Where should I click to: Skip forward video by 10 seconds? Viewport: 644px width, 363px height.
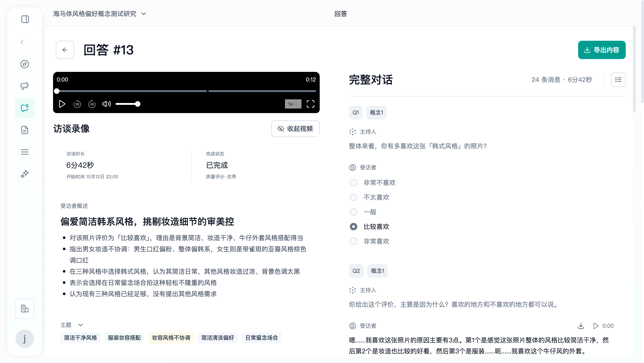pyautogui.click(x=92, y=104)
